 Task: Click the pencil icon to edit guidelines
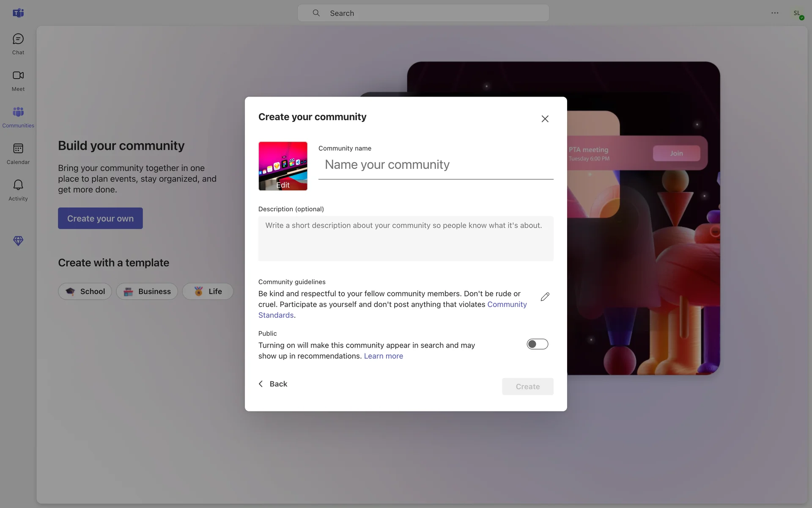tap(545, 297)
